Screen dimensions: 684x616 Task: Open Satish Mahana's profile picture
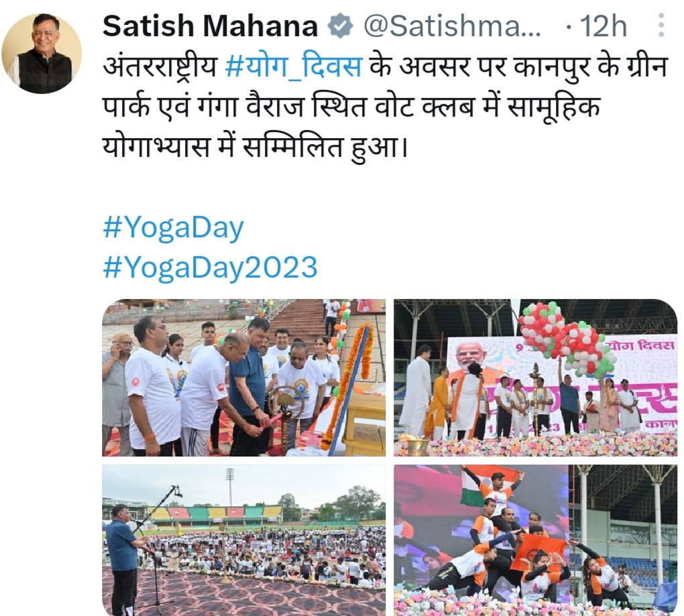[42, 53]
